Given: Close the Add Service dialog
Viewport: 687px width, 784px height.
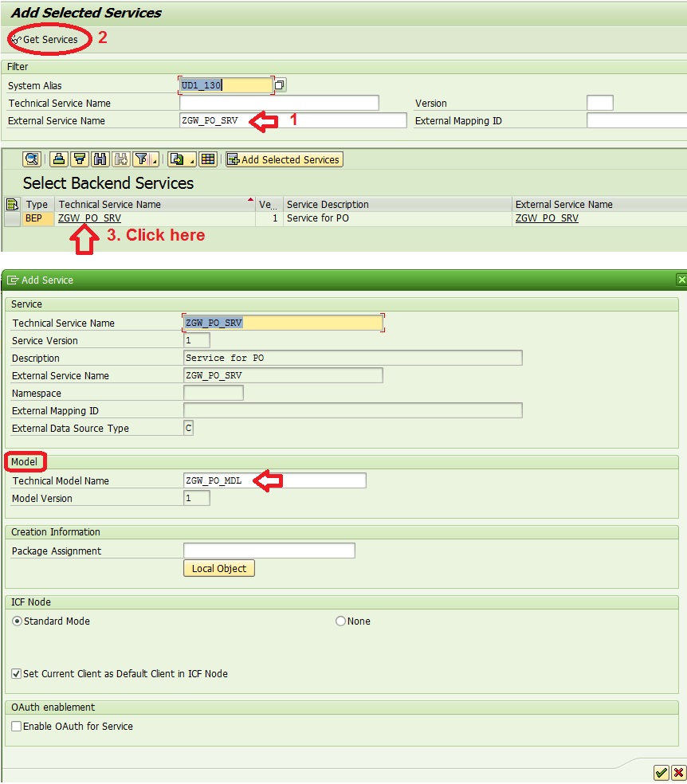Looking at the screenshot, I should point(681,280).
